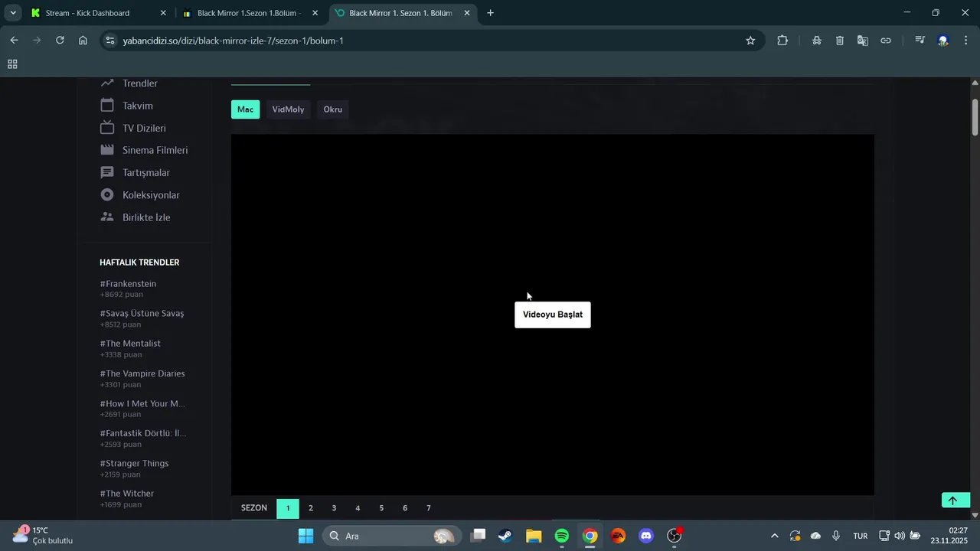Viewport: 980px width, 551px height.
Task: Select season 2 in SEZON row
Action: [310, 508]
